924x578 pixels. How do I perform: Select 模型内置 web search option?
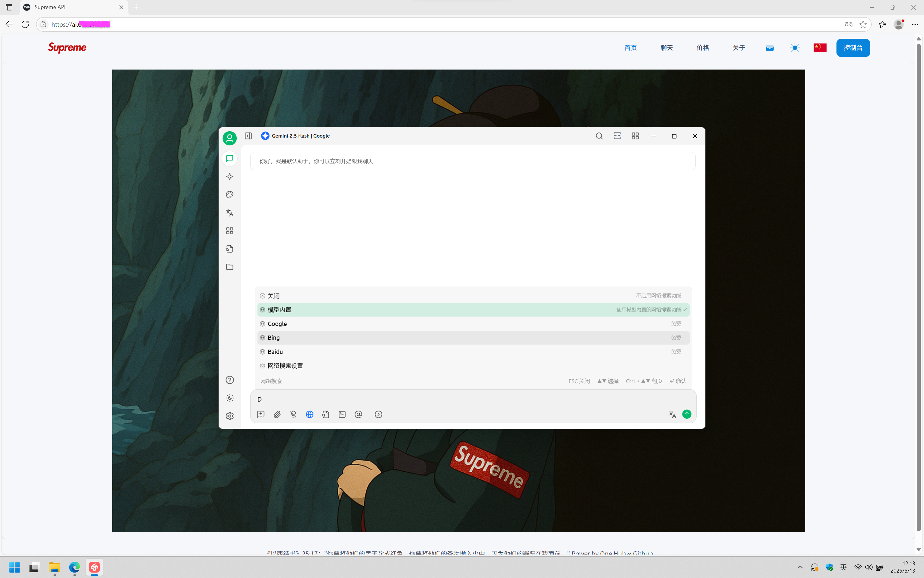tap(473, 310)
